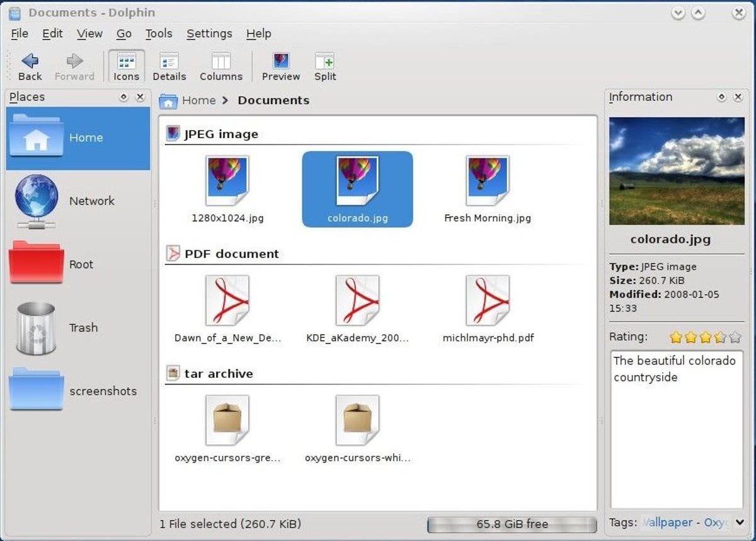
Task: Set rating to three stars
Action: tap(705, 337)
